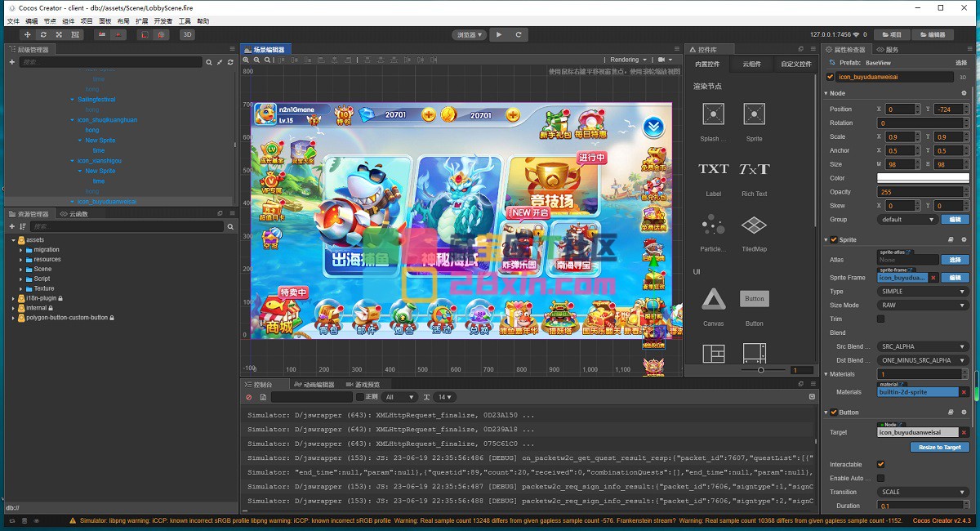Create a new asset with plus icon
The height and width of the screenshot is (531, 980).
click(x=12, y=226)
